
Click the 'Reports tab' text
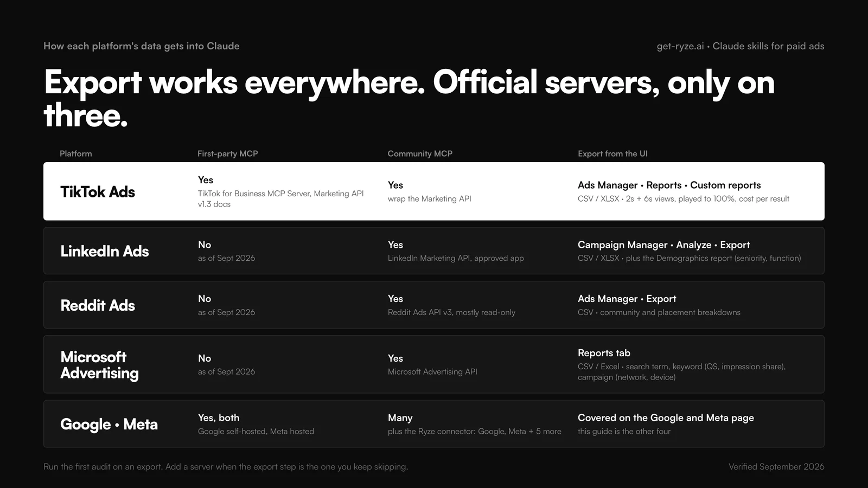pyautogui.click(x=604, y=353)
